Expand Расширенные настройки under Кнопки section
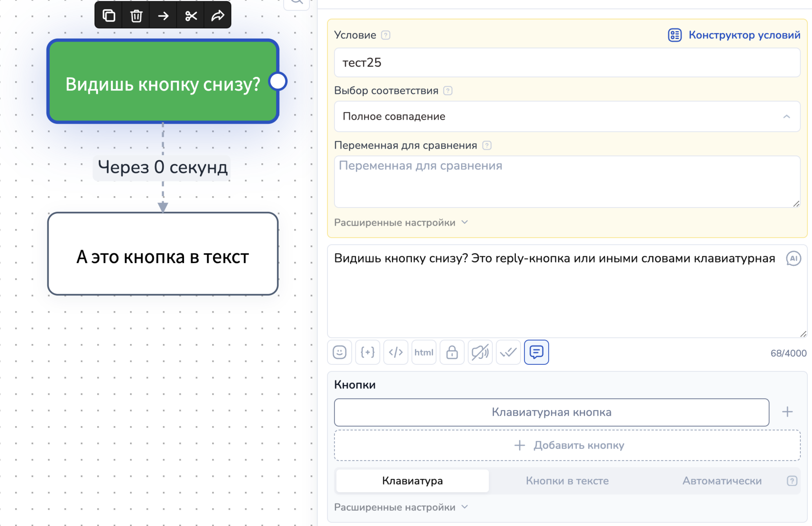812x526 pixels. pyautogui.click(x=401, y=507)
